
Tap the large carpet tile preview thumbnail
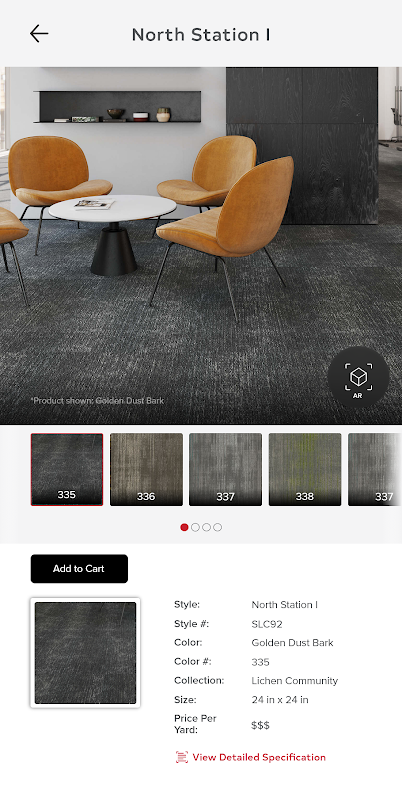85,653
